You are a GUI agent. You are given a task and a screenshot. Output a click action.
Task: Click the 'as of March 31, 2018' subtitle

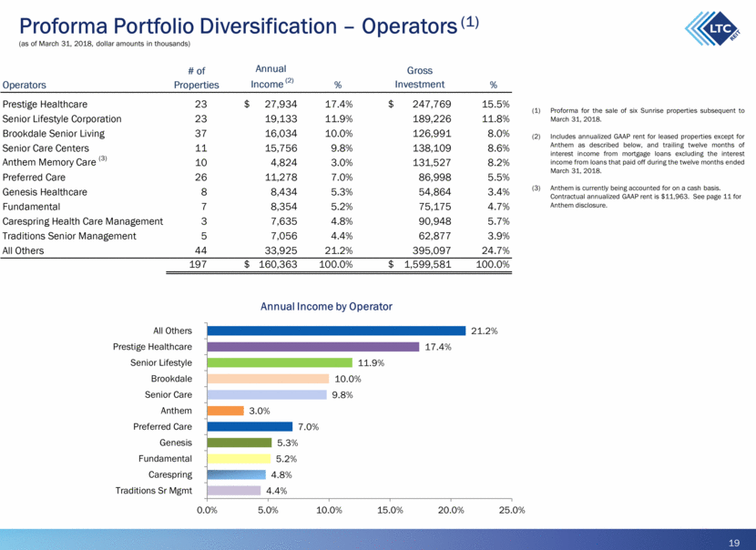click(105, 44)
